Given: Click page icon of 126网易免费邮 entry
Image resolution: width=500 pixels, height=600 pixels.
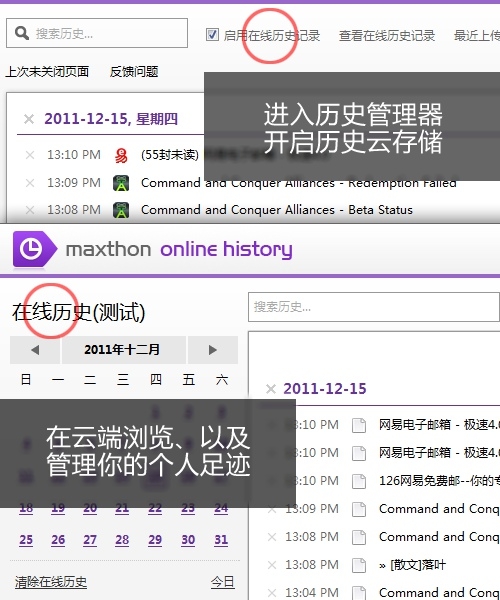Looking at the screenshot, I should (x=359, y=481).
